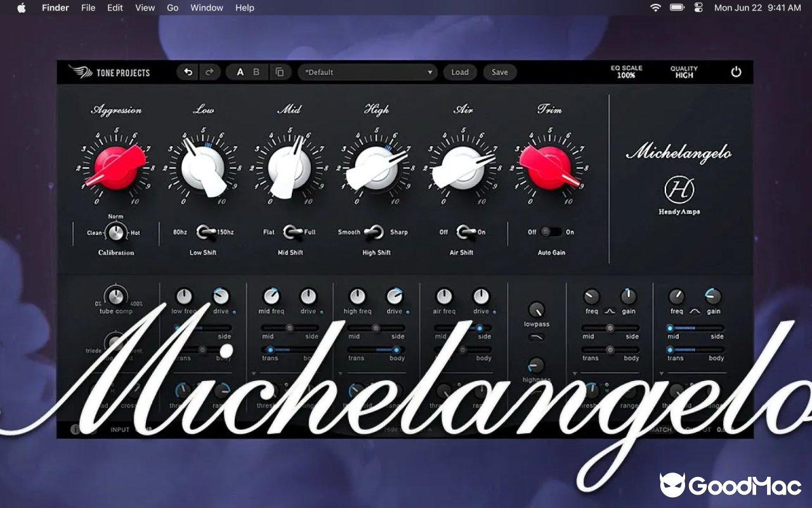812x508 pixels.
Task: Expand the mid band section disclosure triangle
Action: 254,373
